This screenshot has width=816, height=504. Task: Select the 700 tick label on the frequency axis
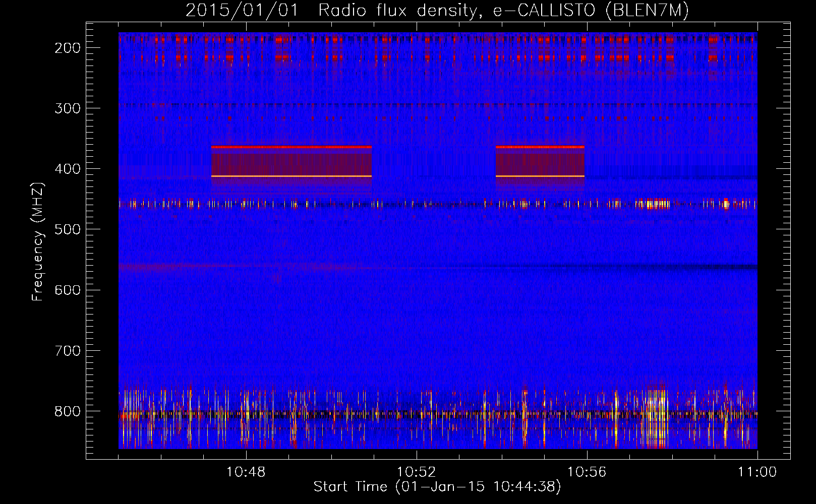pyautogui.click(x=68, y=350)
